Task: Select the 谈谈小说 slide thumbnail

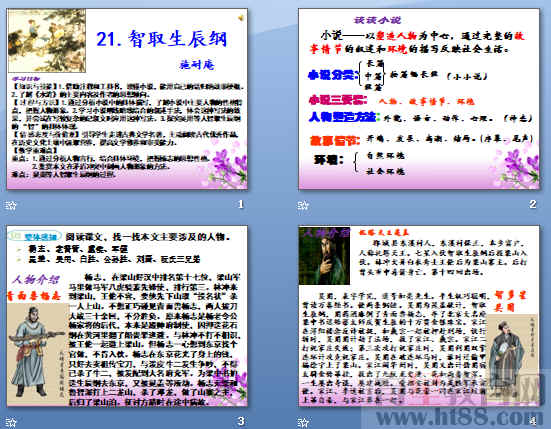Action: [x=419, y=99]
